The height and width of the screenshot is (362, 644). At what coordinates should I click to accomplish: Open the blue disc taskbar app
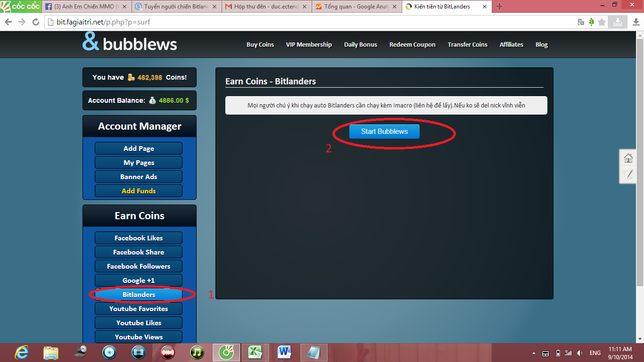[x=109, y=352]
